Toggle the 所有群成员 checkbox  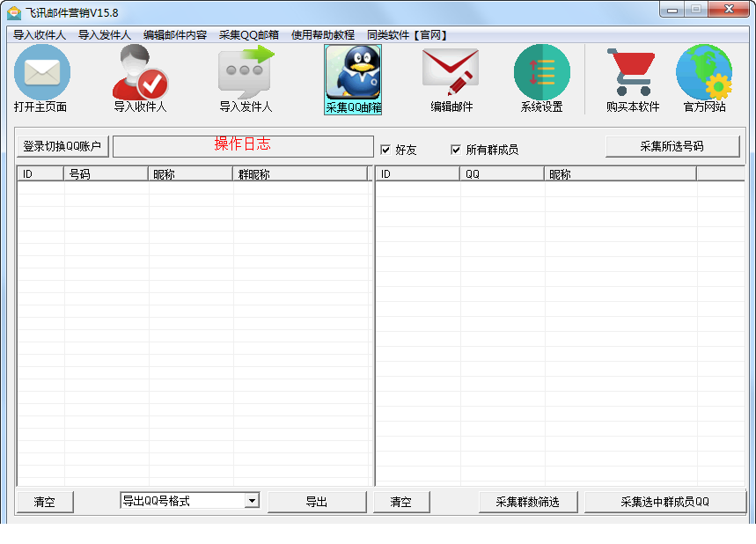[x=456, y=150]
